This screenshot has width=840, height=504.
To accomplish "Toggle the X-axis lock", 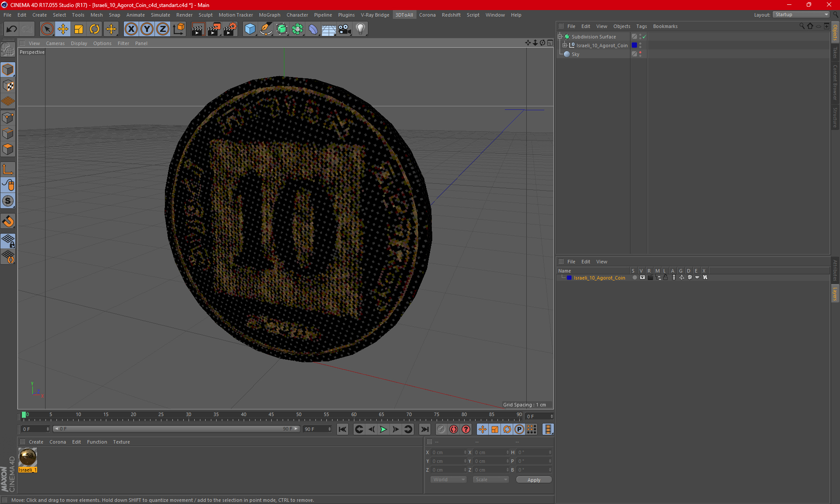I will 131,29.
